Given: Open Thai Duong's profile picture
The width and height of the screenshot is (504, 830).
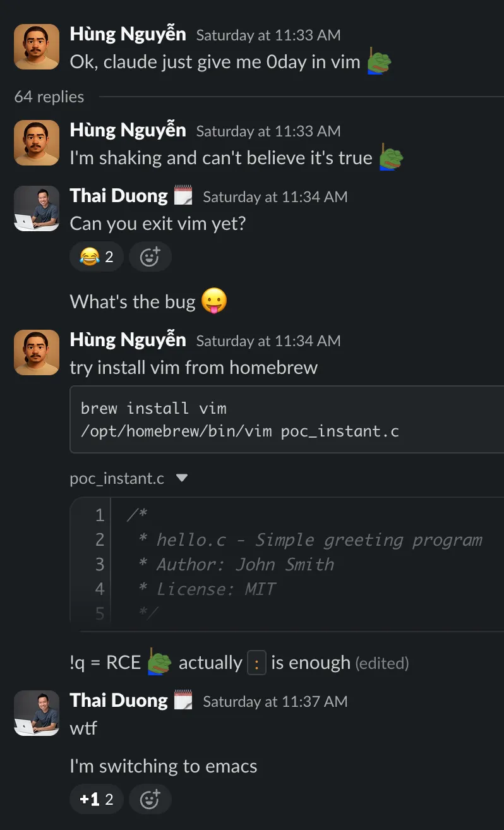Looking at the screenshot, I should [36, 208].
